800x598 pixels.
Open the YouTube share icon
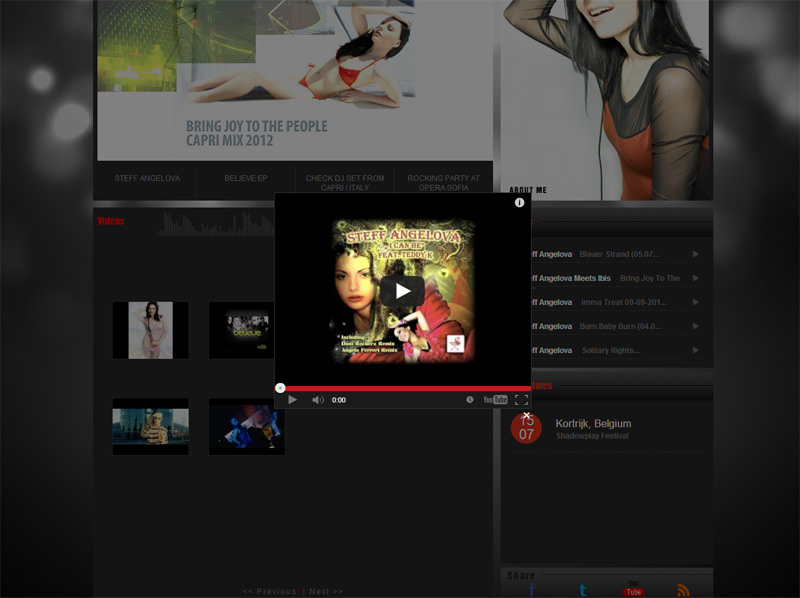tap(633, 588)
